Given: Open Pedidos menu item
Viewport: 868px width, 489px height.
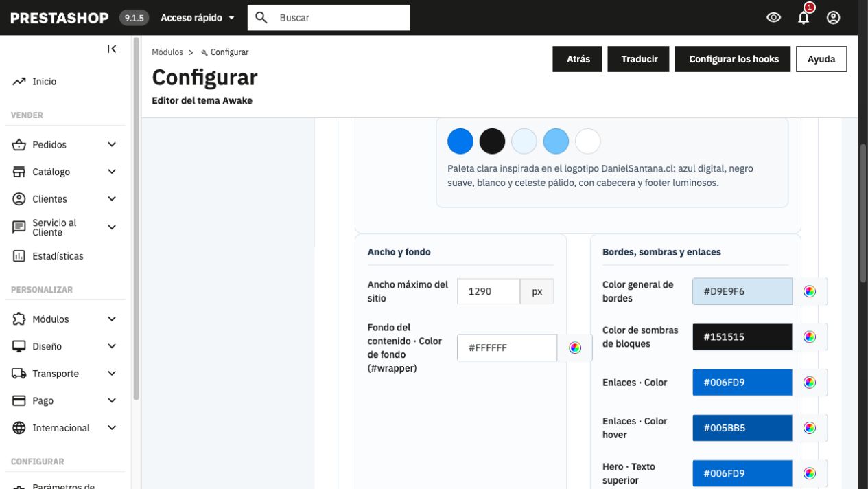Looking at the screenshot, I should [x=49, y=145].
